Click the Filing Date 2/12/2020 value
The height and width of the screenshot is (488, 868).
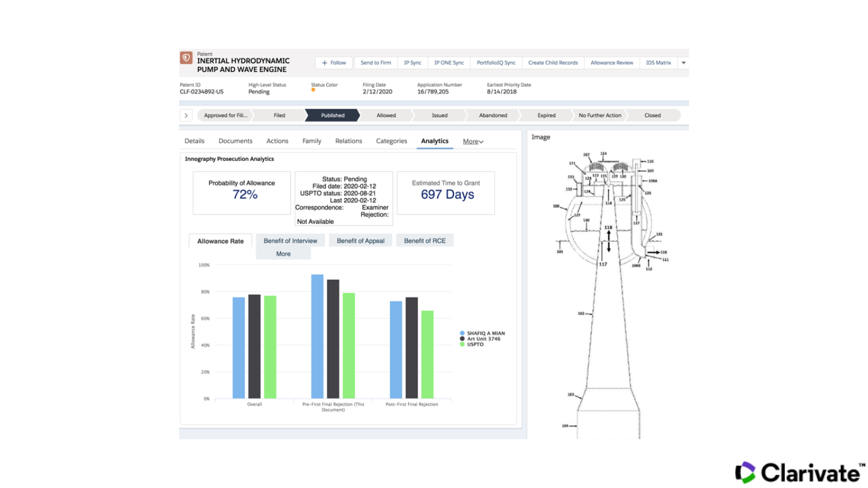377,92
